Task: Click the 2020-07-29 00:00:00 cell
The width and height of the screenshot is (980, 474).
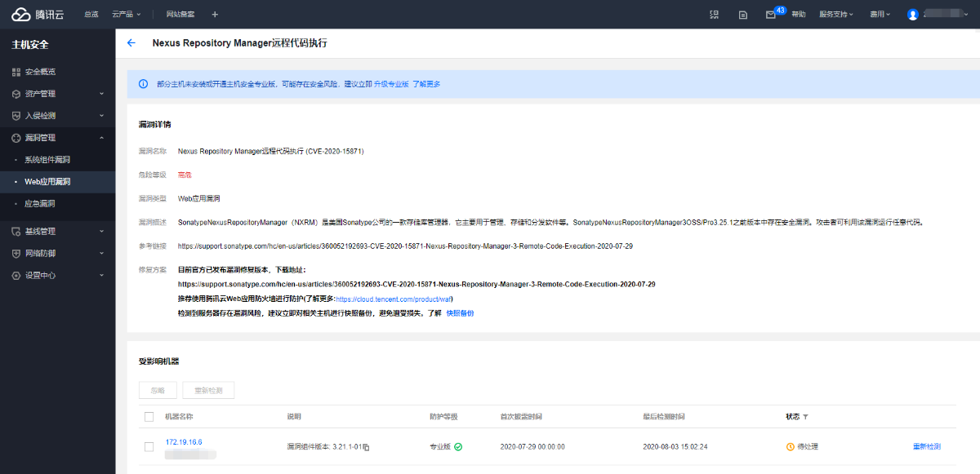Action: [532, 447]
